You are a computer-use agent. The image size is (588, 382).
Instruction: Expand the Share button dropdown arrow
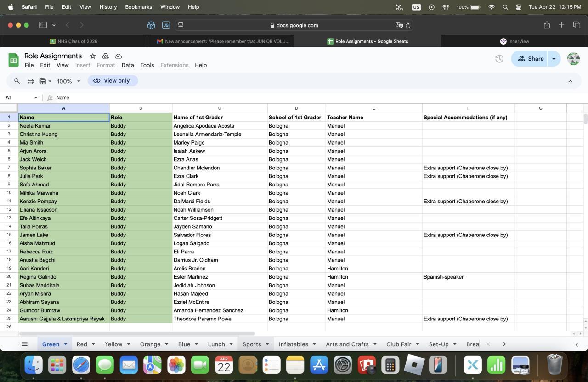point(554,59)
